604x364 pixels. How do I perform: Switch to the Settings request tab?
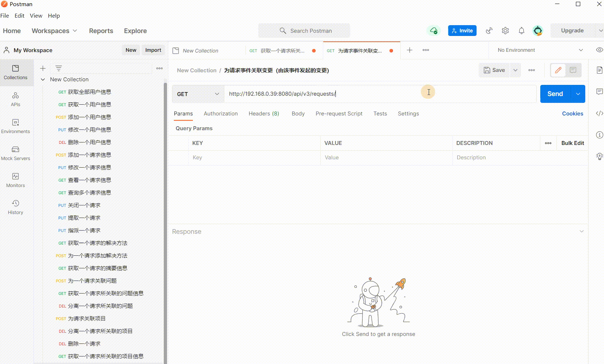pyautogui.click(x=408, y=114)
